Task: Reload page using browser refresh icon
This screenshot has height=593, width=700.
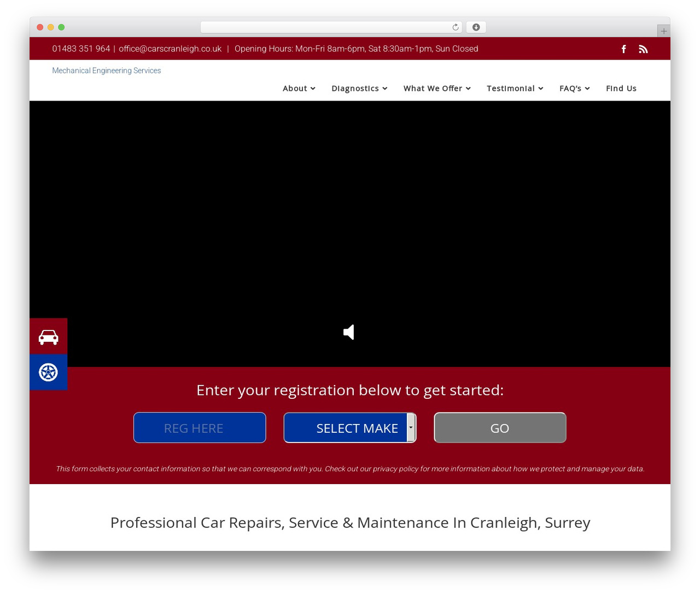Action: coord(456,27)
